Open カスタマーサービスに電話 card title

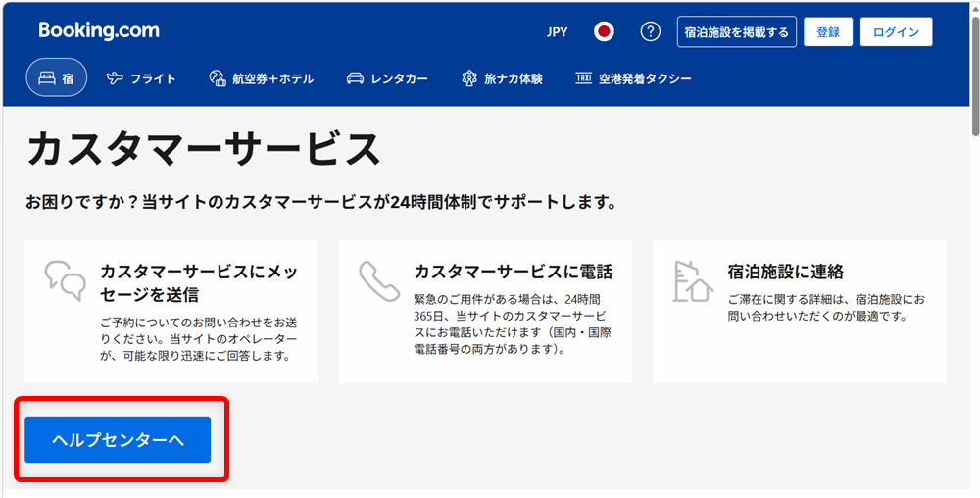point(514,272)
